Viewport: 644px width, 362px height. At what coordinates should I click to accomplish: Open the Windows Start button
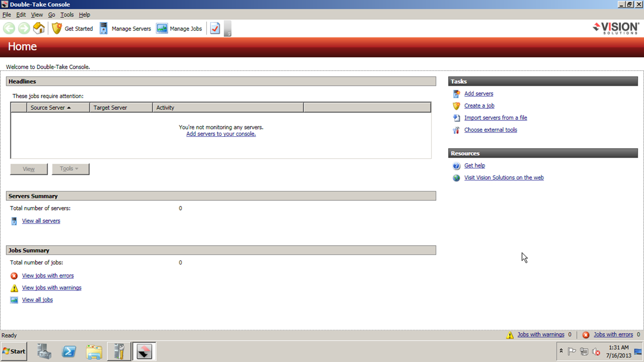(x=14, y=352)
